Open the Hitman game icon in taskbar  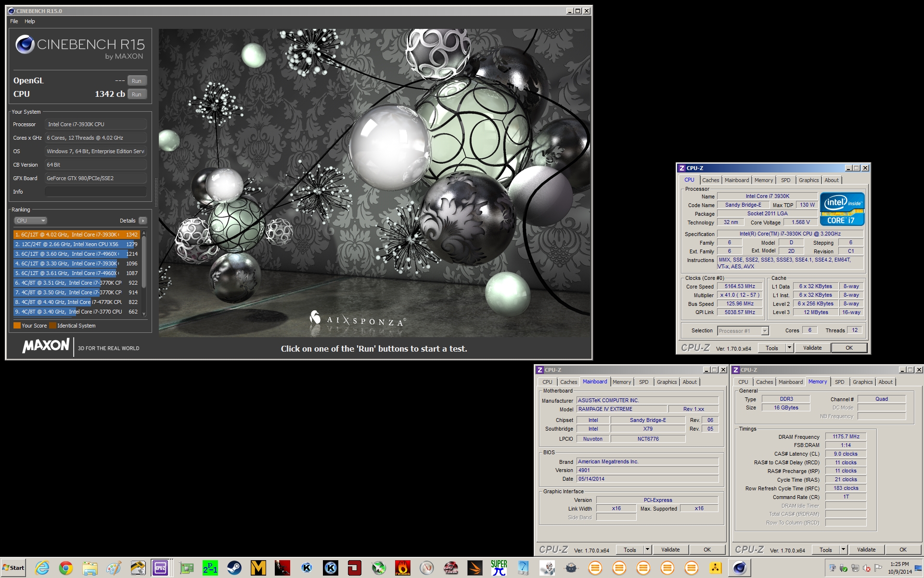[282, 568]
